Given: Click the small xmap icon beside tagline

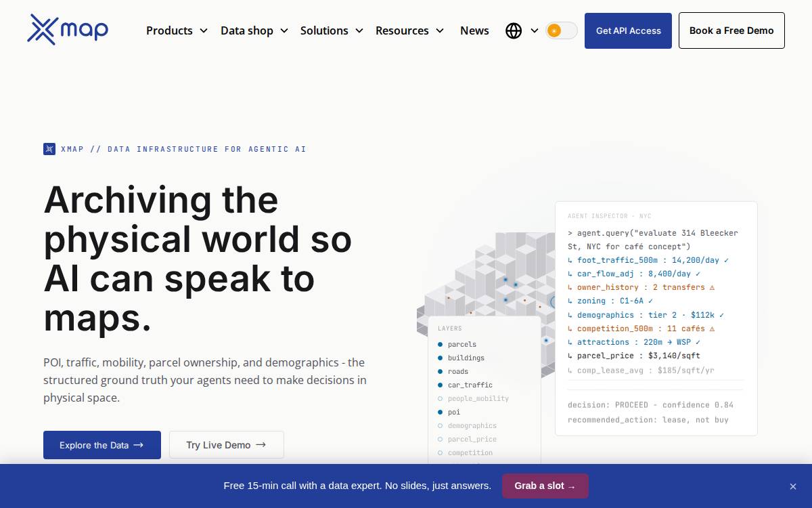Looking at the screenshot, I should [x=49, y=149].
